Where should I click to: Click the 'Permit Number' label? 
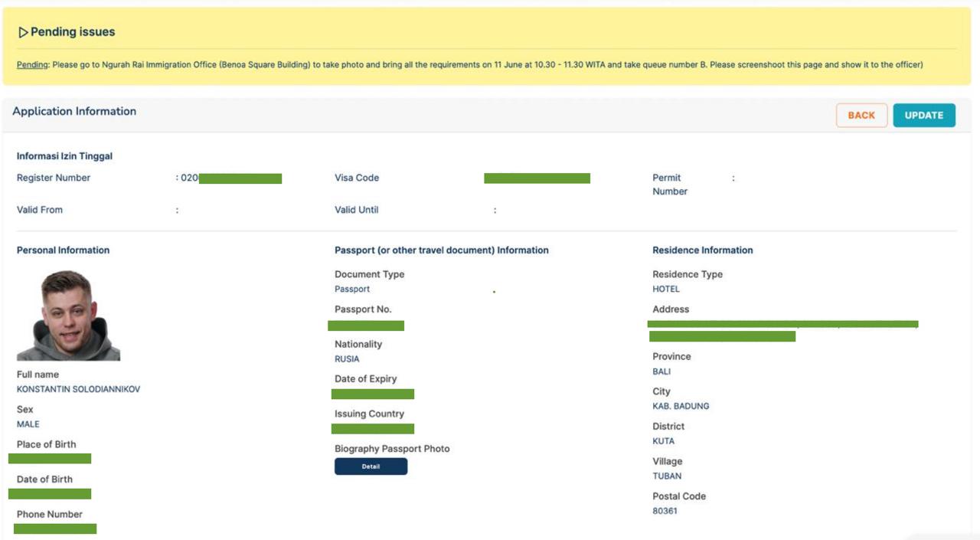tap(670, 185)
